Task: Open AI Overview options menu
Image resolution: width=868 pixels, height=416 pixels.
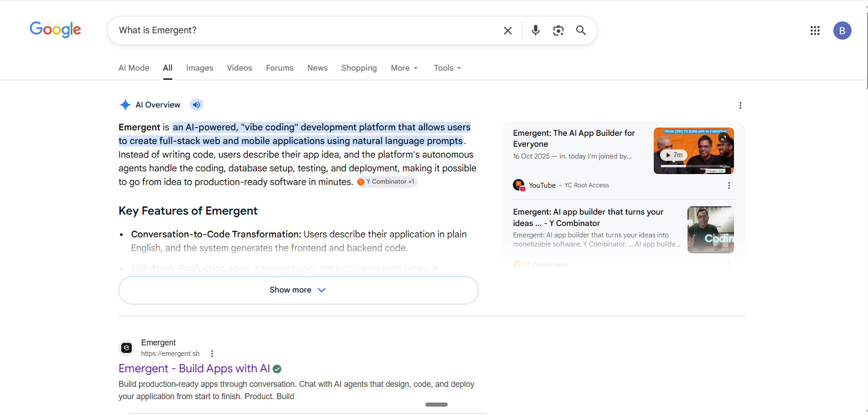Action: point(740,105)
